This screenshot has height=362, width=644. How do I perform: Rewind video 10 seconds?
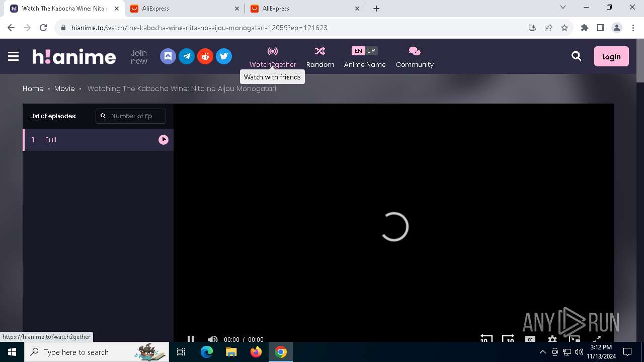486,339
